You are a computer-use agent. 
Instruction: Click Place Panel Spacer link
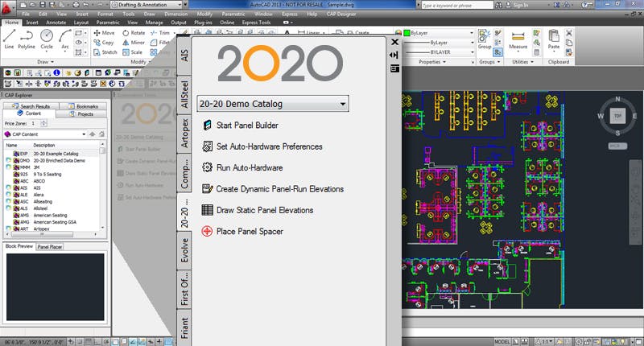250,231
